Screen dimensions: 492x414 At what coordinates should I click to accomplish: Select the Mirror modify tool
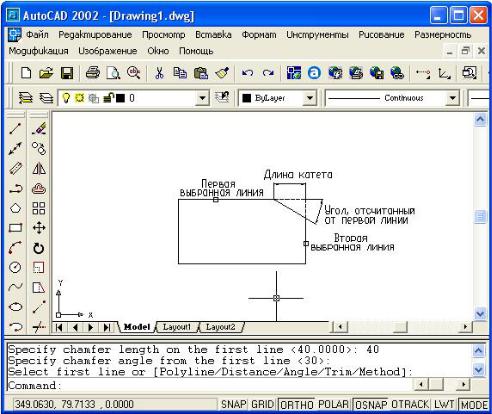point(39,169)
